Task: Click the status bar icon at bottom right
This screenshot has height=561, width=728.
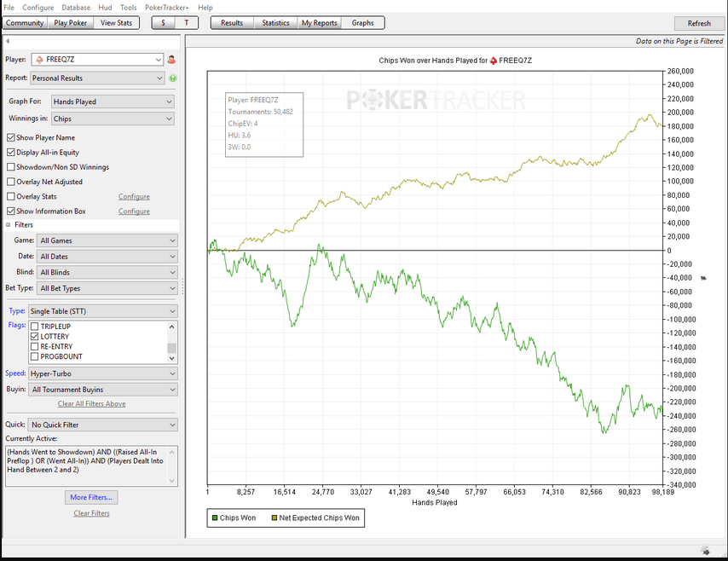Action: point(706,551)
